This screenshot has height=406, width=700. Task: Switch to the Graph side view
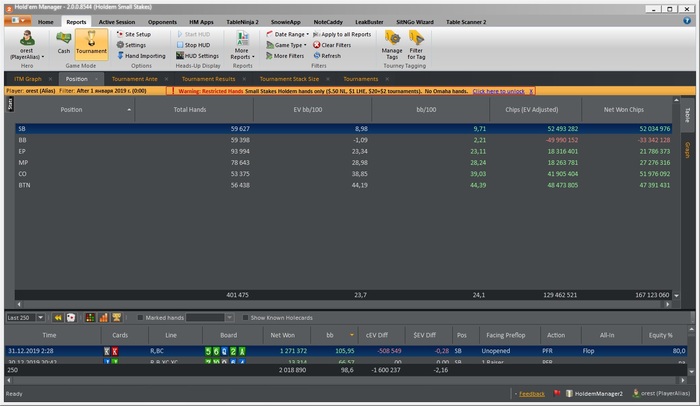[688, 150]
